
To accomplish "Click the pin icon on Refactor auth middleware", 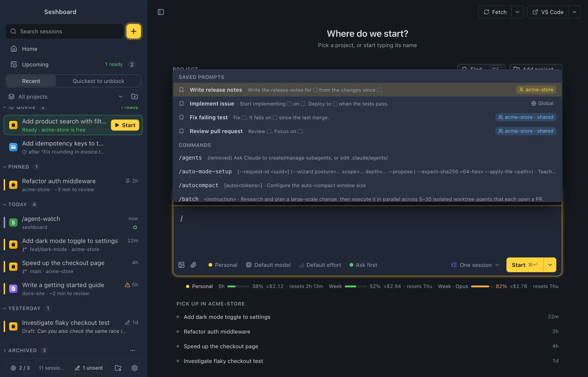I will [x=127, y=181].
